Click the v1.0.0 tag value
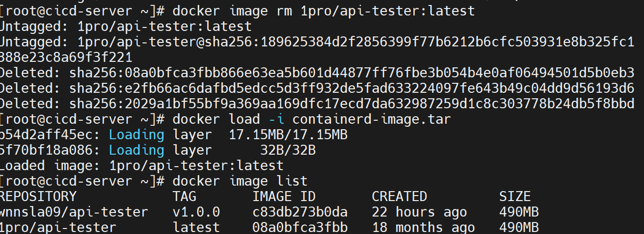Image resolution: width=644 pixels, height=234 pixels. 196,212
